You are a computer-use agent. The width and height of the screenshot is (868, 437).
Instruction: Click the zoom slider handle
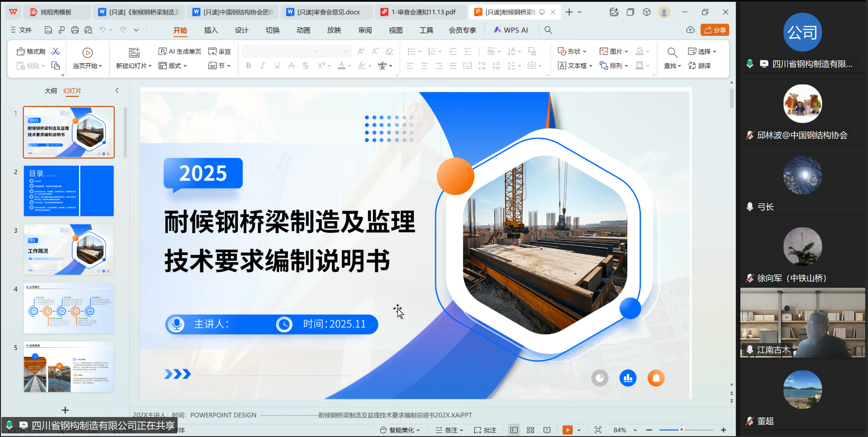click(x=681, y=430)
